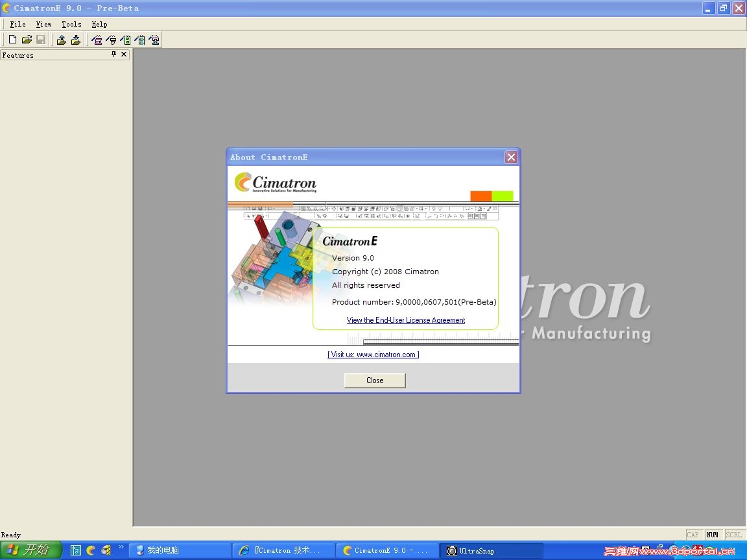Image resolution: width=747 pixels, height=560 pixels.
Task: Visit the www.cimatron.com link
Action: coord(373,355)
